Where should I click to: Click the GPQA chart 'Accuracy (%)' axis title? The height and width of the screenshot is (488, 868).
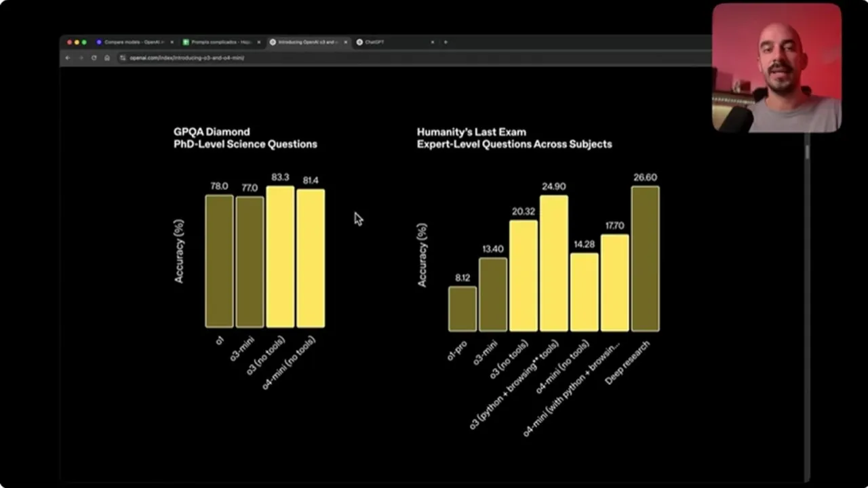point(179,250)
